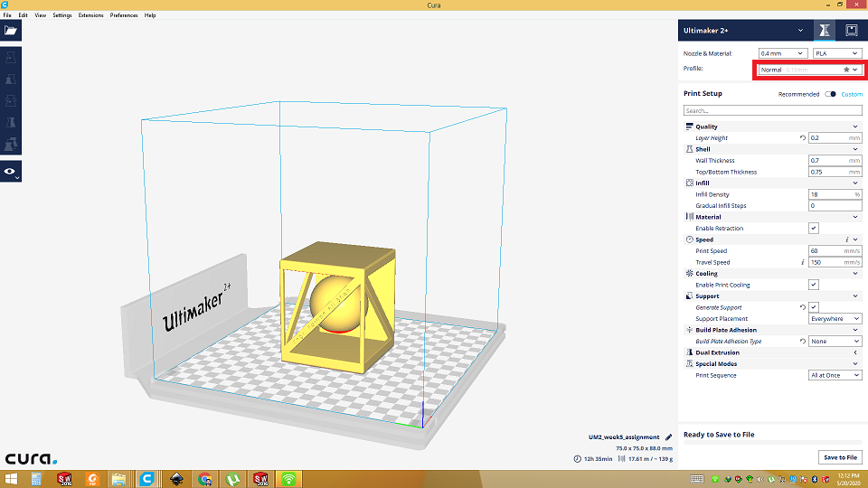868x488 pixels.
Task: Reset Generate Support with its revert arrow
Action: coord(803,307)
